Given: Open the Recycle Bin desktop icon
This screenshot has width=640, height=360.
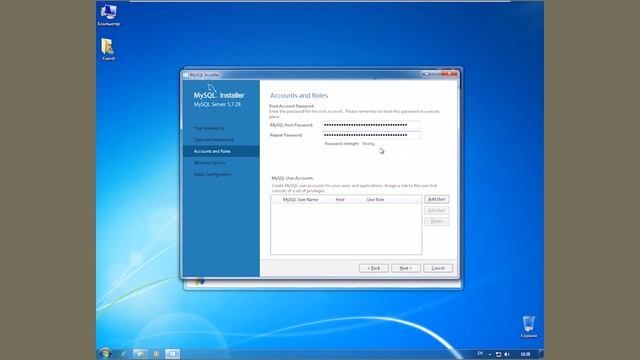Looking at the screenshot, I should tap(529, 327).
